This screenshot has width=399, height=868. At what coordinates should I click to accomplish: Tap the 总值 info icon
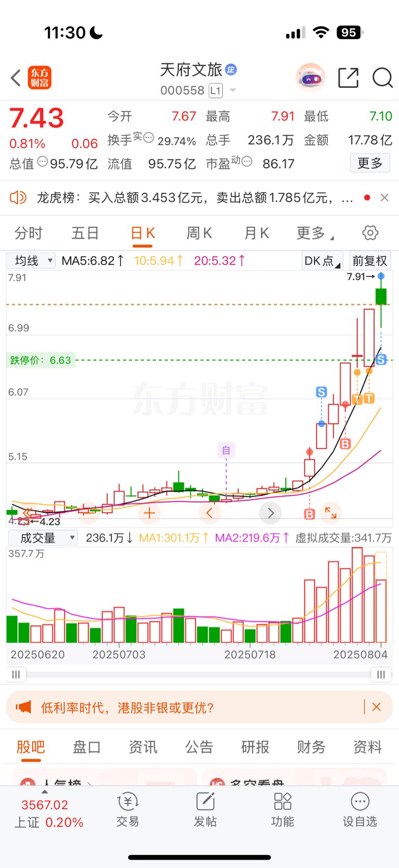[x=42, y=162]
